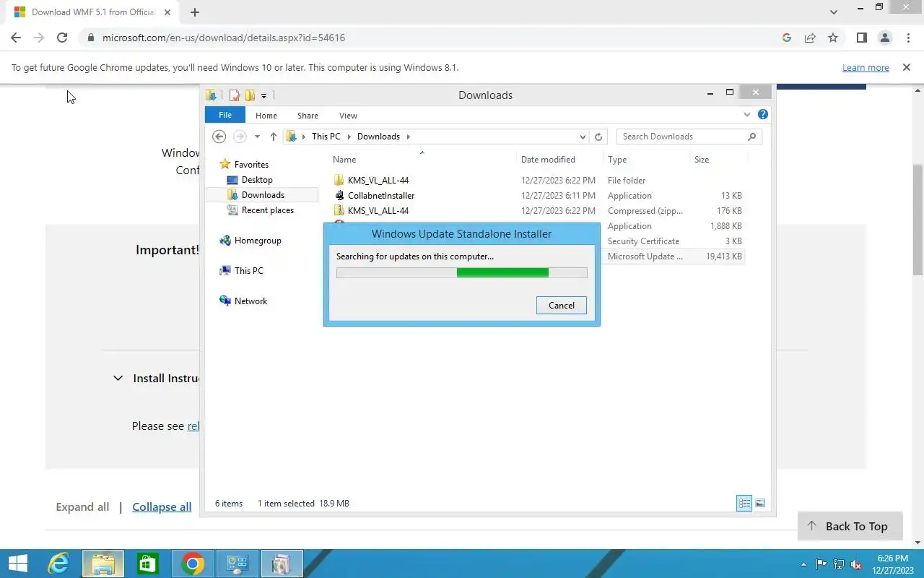Viewport: 924px width, 578px height.
Task: Select Downloads in navigation pane
Action: 262,195
